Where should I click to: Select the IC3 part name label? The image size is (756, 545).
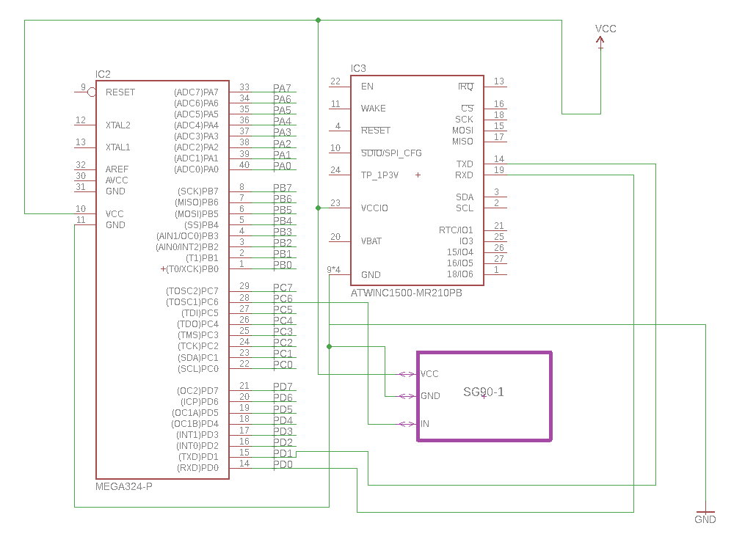coord(358,68)
